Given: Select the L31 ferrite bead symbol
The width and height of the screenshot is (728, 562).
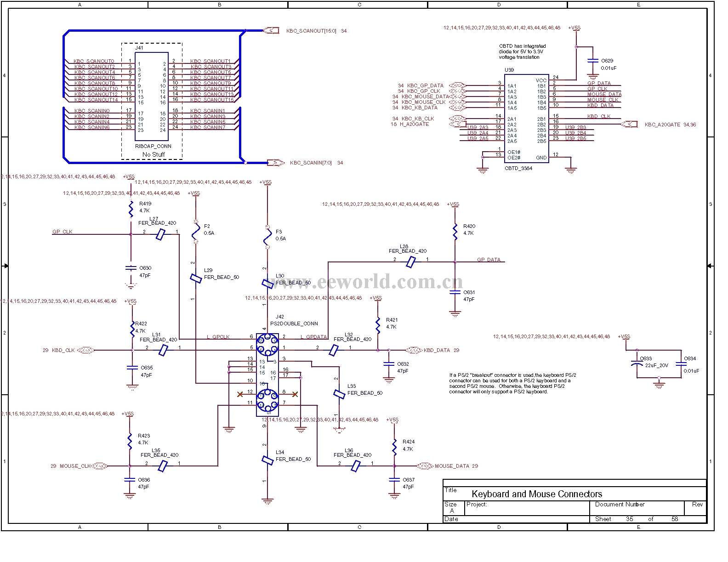Looking at the screenshot, I should pyautogui.click(x=163, y=350).
